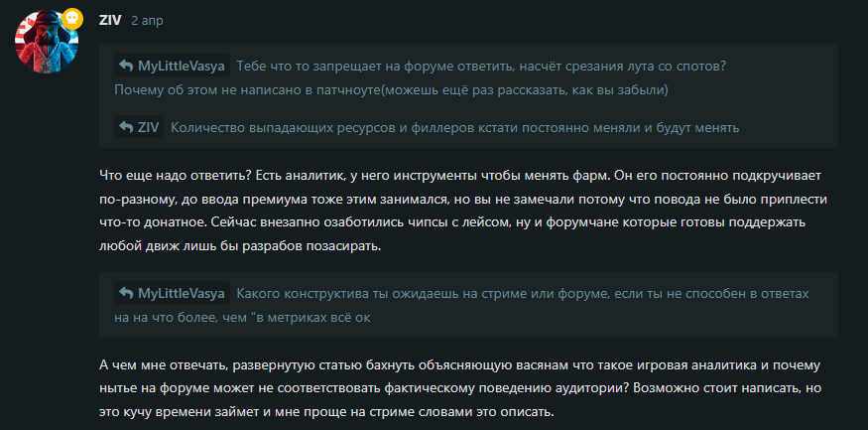Click reply arrow in second MyLittleVasya quote
868x430 pixels.
pos(126,293)
